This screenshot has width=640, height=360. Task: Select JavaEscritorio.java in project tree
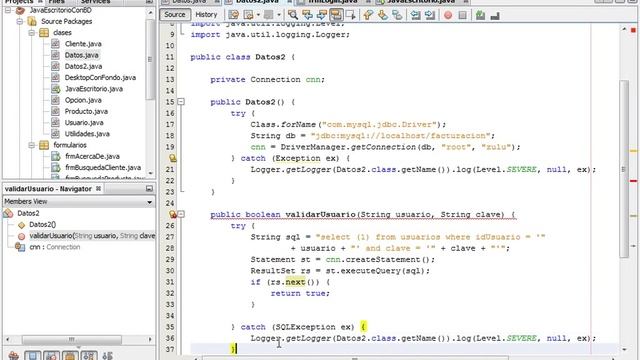coord(93,89)
